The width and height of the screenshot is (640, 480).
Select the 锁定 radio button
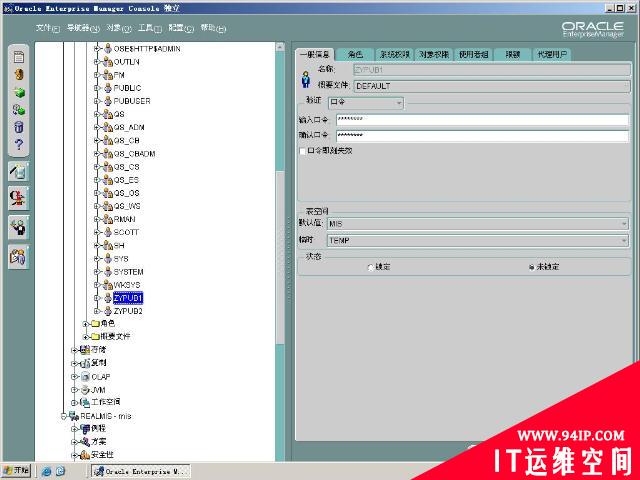point(371,267)
